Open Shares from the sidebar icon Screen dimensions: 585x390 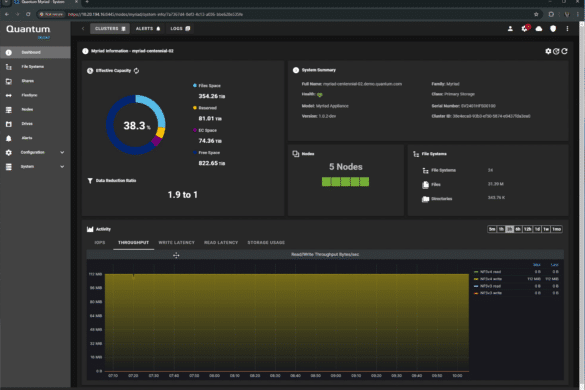tap(9, 81)
